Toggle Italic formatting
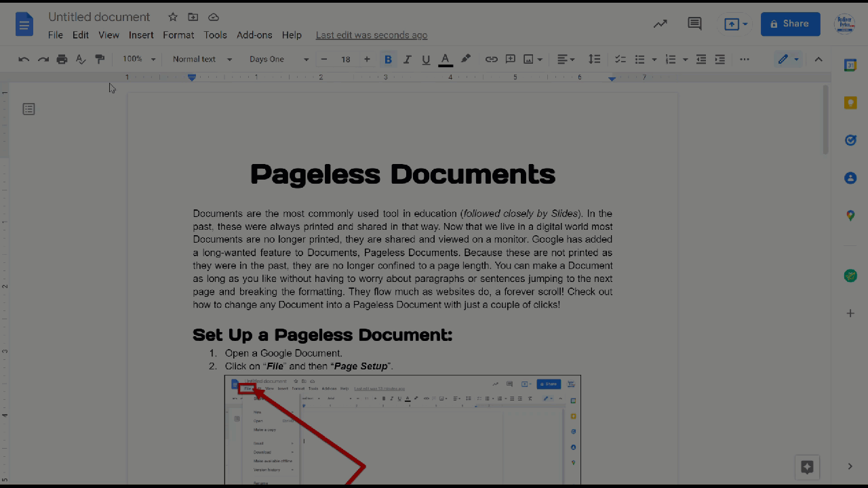 (407, 60)
